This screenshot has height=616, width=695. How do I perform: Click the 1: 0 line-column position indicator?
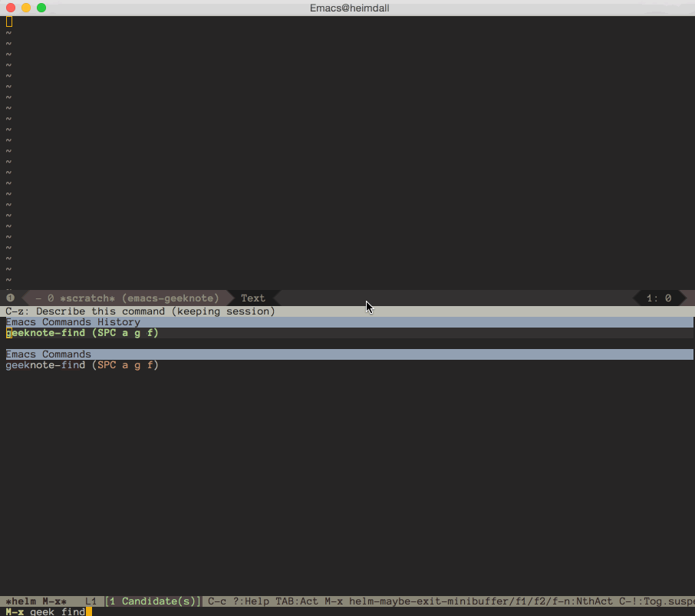[x=659, y=298]
